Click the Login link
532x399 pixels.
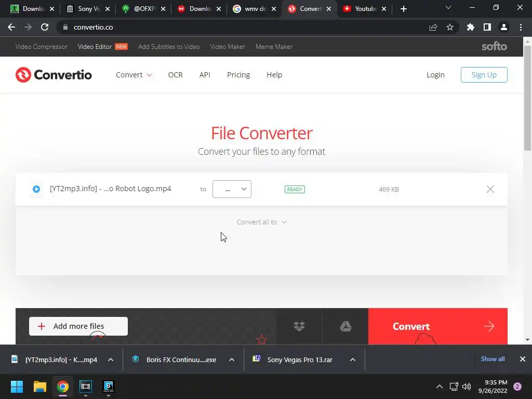coord(435,75)
